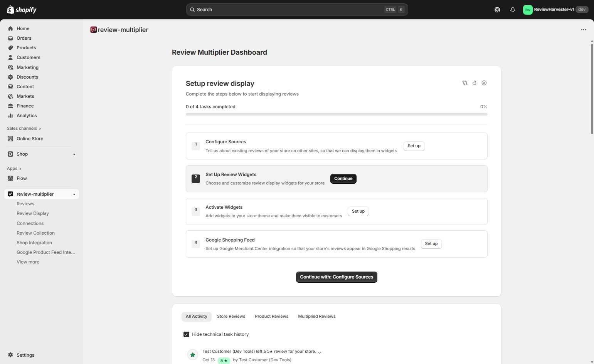
Task: Click the tasks completed progress bar
Action: point(337,114)
